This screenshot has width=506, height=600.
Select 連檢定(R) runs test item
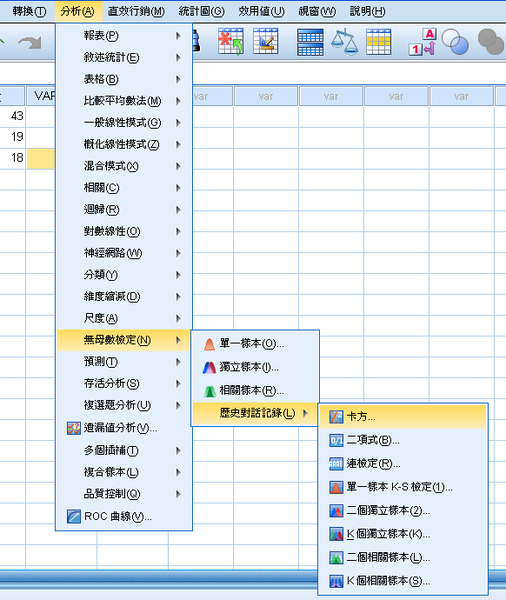(403, 464)
